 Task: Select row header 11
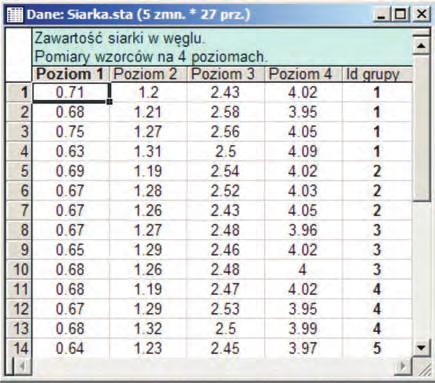pyautogui.click(x=19, y=289)
